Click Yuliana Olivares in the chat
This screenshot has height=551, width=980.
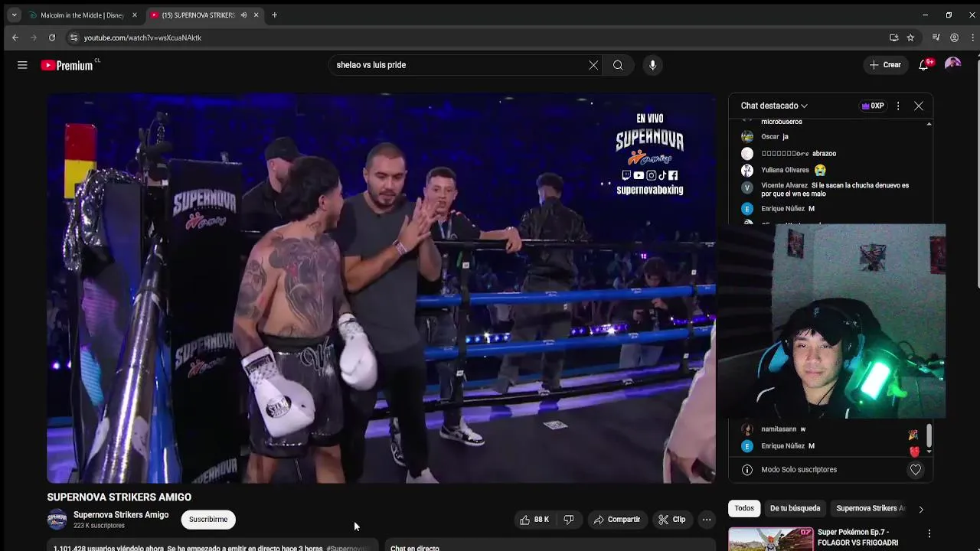[785, 170]
